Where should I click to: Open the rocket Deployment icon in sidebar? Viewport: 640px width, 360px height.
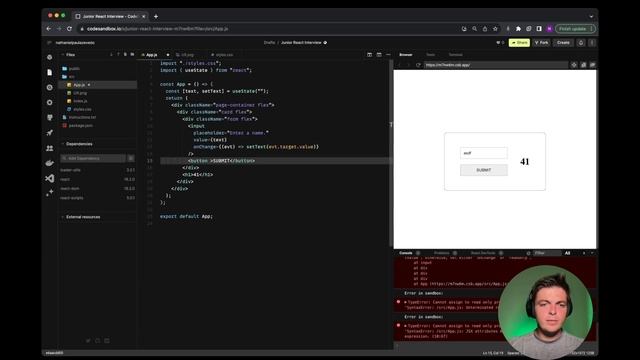49,133
